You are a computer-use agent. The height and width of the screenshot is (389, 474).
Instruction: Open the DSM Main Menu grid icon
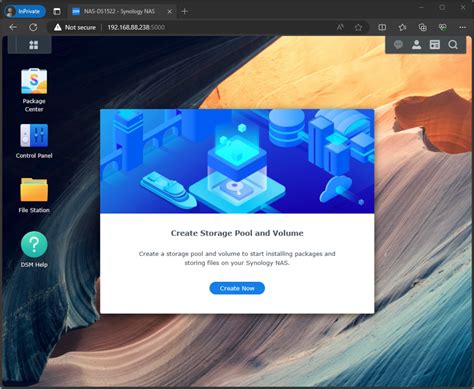pos(33,45)
